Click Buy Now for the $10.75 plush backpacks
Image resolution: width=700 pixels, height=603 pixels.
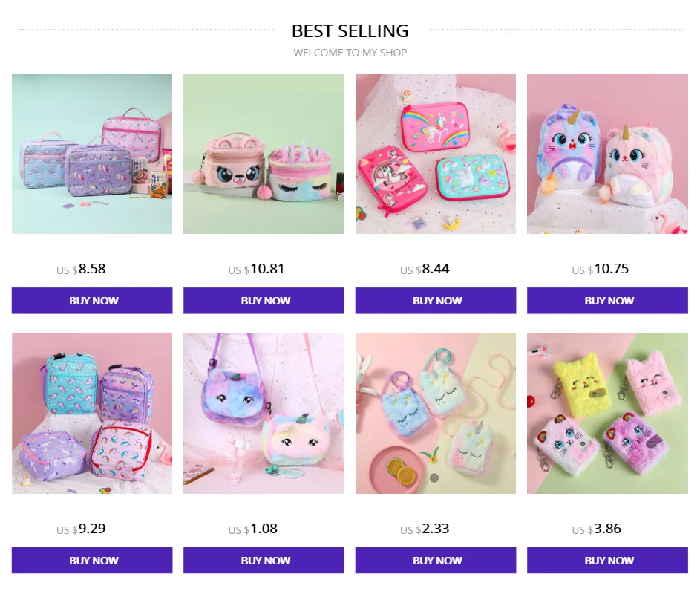click(x=608, y=301)
